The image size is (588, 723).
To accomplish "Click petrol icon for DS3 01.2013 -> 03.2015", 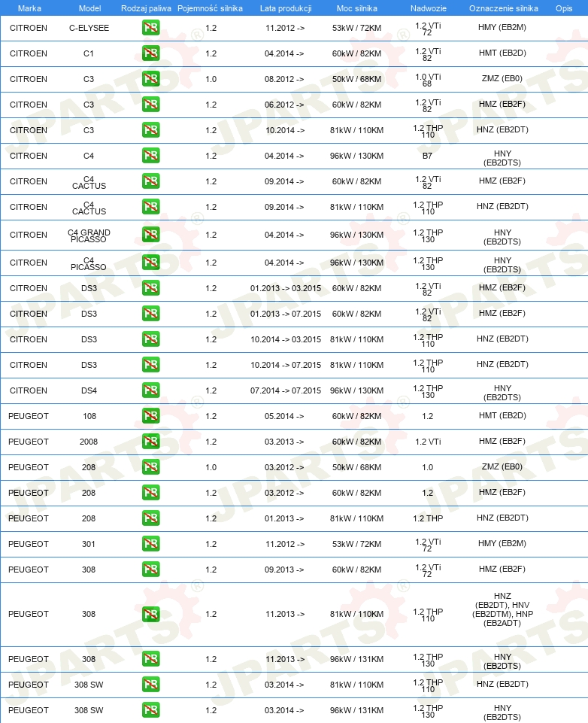I will (150, 288).
